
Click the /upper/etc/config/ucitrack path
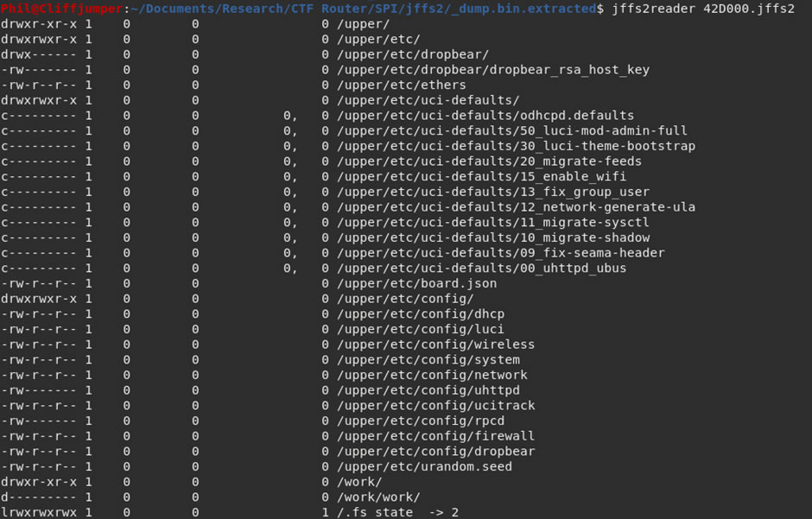point(436,406)
